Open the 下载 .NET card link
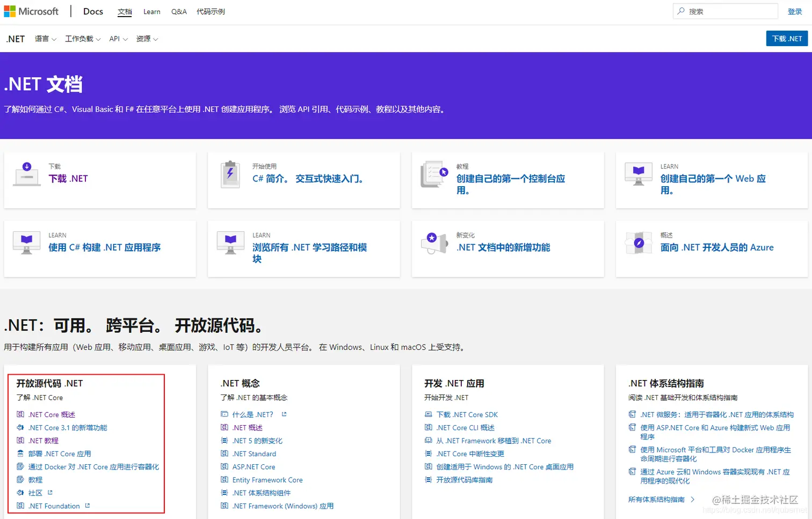Image resolution: width=812 pixels, height=519 pixels. tap(68, 179)
